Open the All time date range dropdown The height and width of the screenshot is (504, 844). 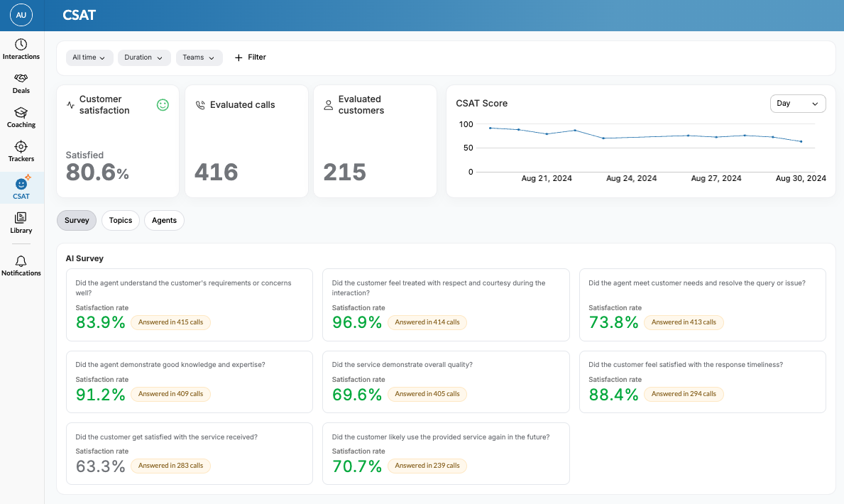89,57
